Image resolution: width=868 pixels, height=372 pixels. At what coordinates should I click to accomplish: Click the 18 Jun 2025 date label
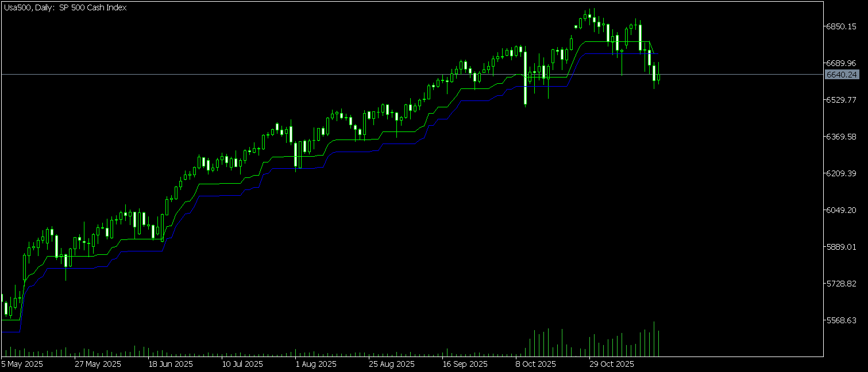click(171, 364)
